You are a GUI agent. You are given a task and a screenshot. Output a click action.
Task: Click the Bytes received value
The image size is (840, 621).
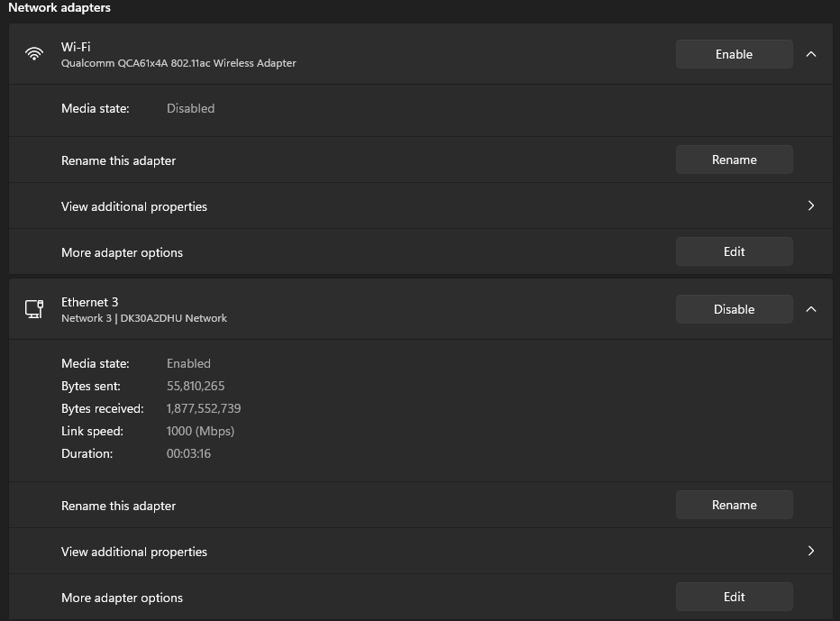(204, 408)
